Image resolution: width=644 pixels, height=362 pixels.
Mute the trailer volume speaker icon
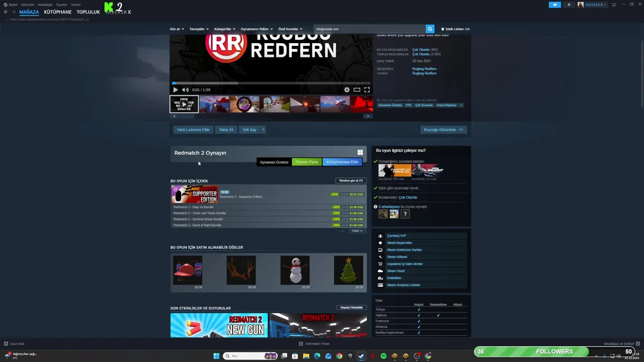tap(185, 89)
